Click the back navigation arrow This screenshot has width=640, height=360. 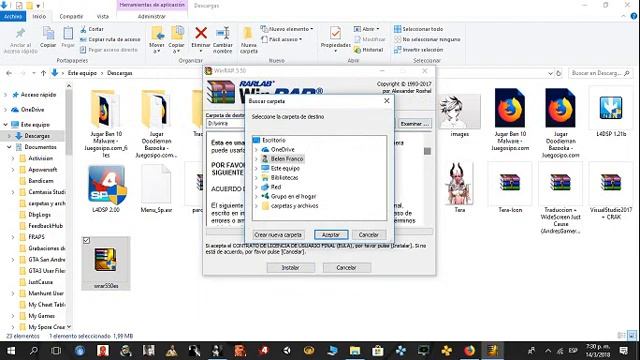pyautogui.click(x=9, y=73)
